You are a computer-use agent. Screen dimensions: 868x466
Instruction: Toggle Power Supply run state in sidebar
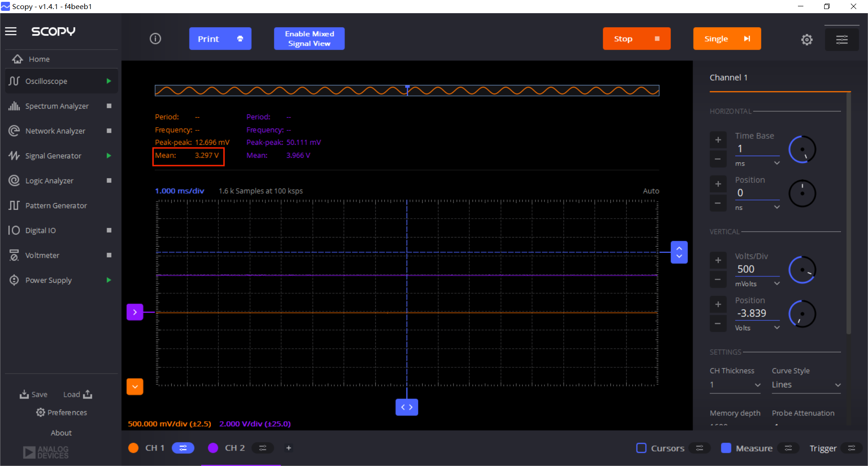[108, 280]
